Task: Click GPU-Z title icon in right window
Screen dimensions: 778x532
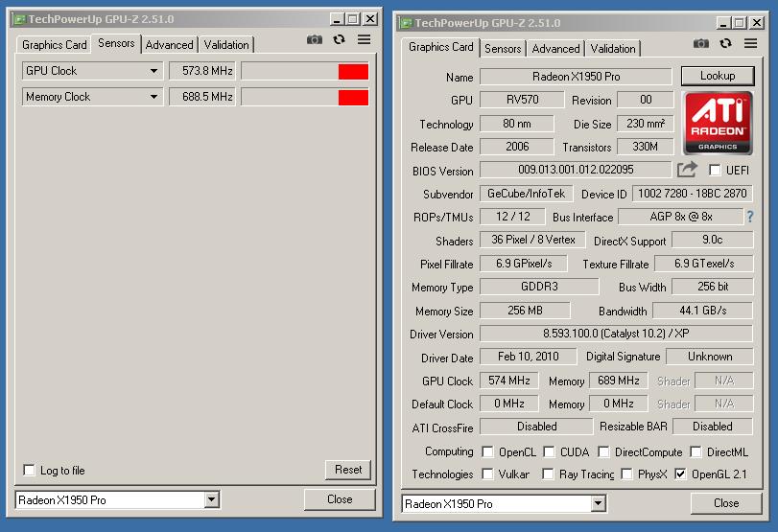Action: coord(407,23)
